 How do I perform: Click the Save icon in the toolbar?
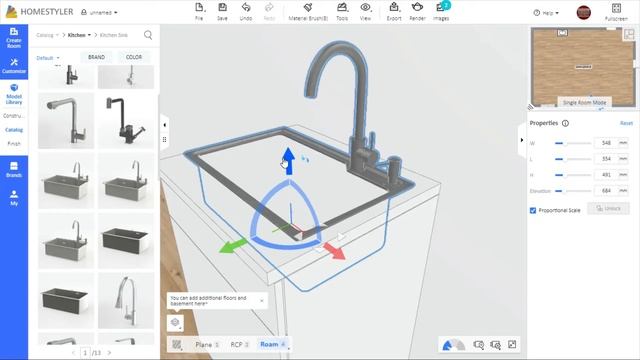point(222,7)
